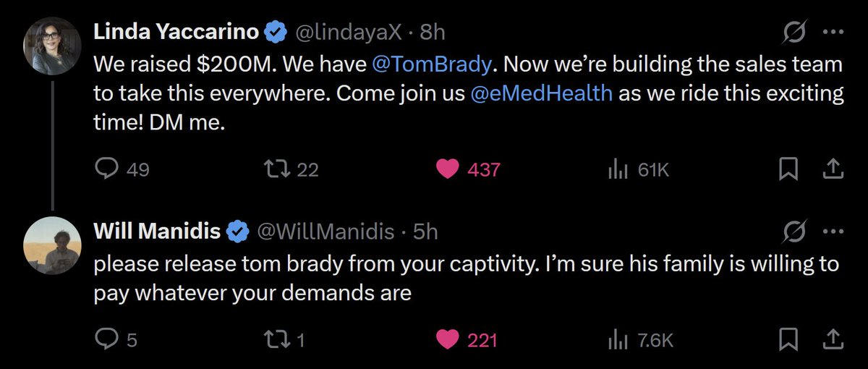Repost Will Manidis's reply

click(274, 339)
